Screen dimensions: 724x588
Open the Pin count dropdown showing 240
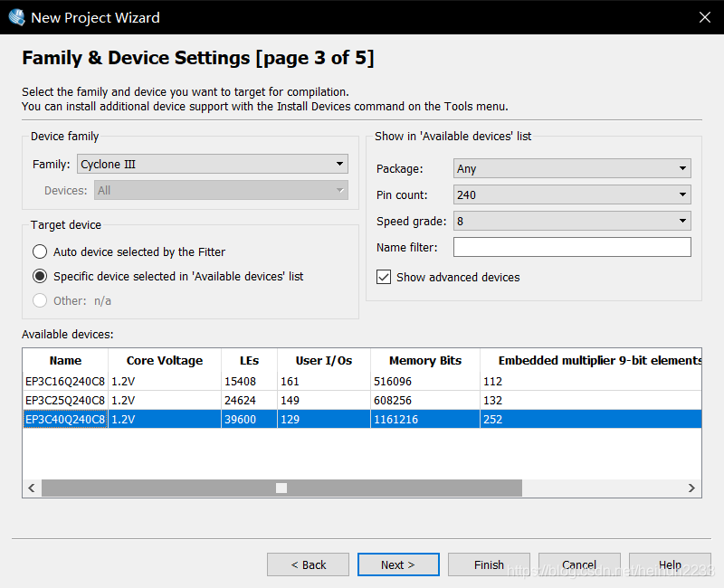tap(572, 194)
